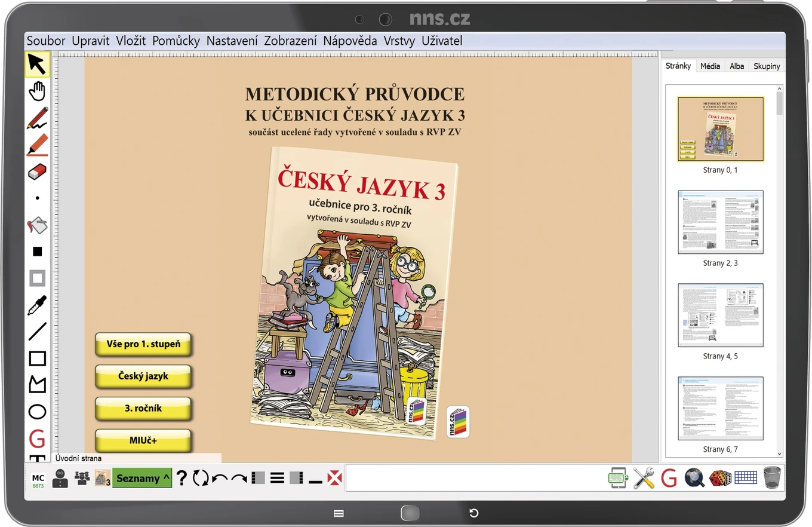Viewport: 812px width, 527px height.
Task: Activate the paint bucket fill tool
Action: point(37,225)
